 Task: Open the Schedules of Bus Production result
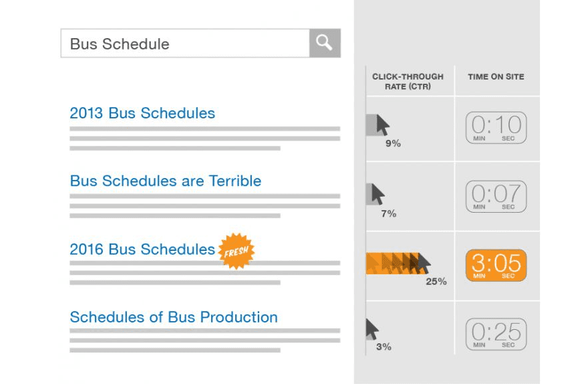pyautogui.click(x=174, y=317)
